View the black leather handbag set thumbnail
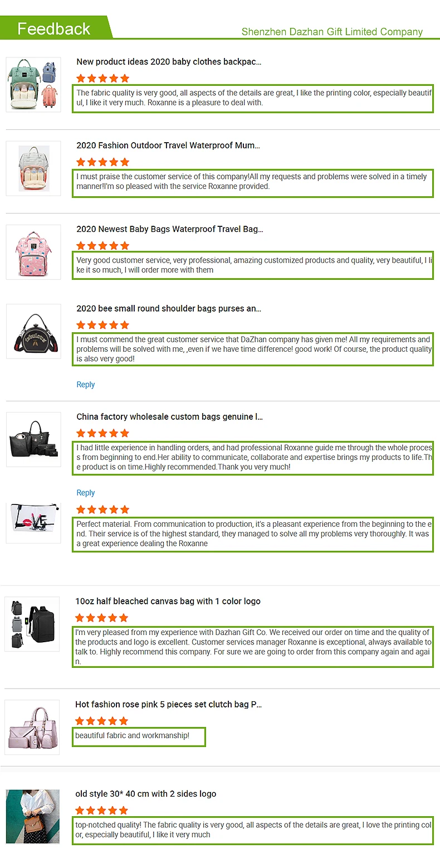 tap(33, 439)
